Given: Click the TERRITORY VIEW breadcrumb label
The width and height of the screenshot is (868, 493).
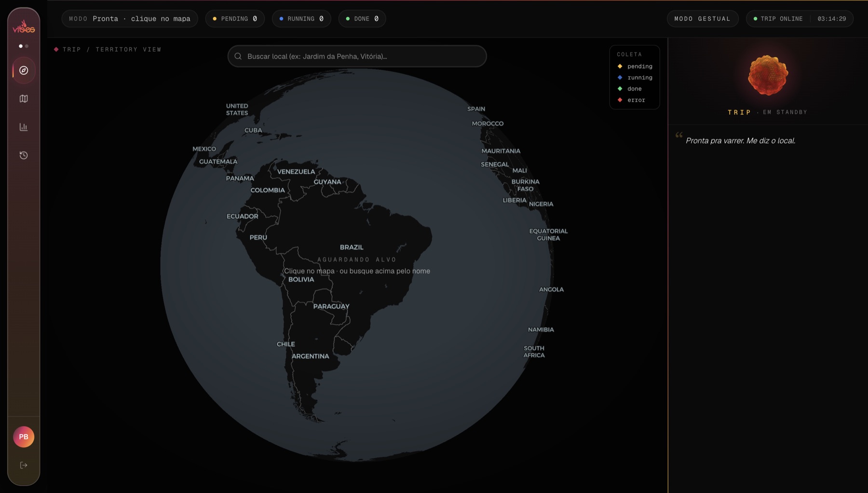Looking at the screenshot, I should click(x=128, y=49).
